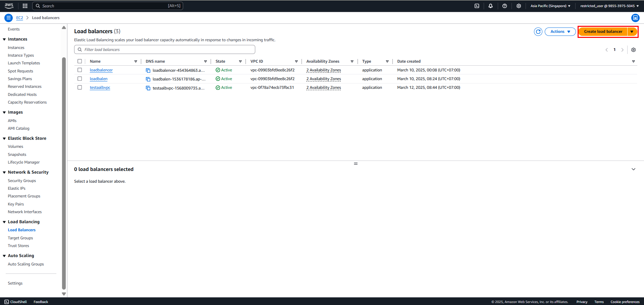Open the help question mark icon
644x305 pixels.
504,6
